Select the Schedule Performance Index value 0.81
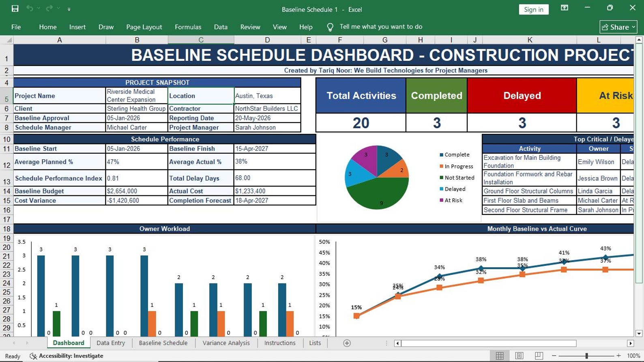Image resolution: width=644 pixels, height=362 pixels. pyautogui.click(x=137, y=178)
